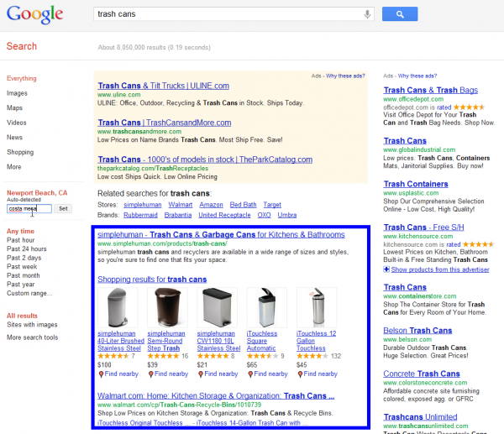The height and width of the screenshot is (434, 504).
Task: Open Trashcans Unlimited ad
Action: 420,417
